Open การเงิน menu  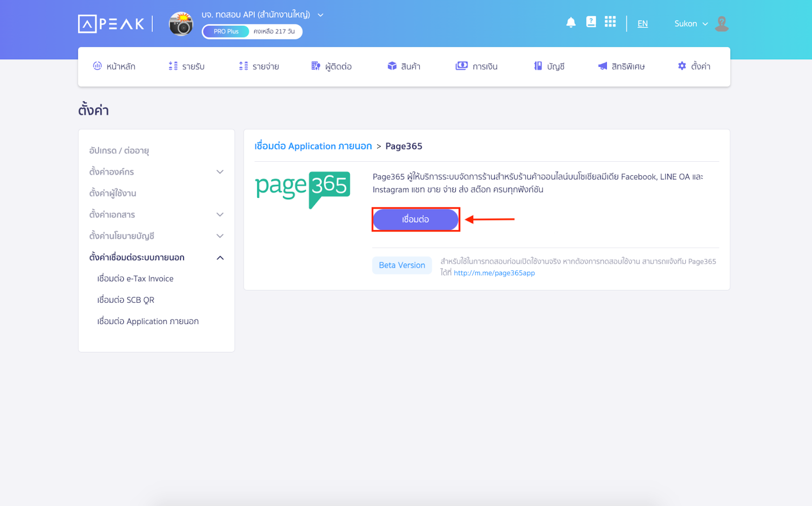tap(477, 66)
